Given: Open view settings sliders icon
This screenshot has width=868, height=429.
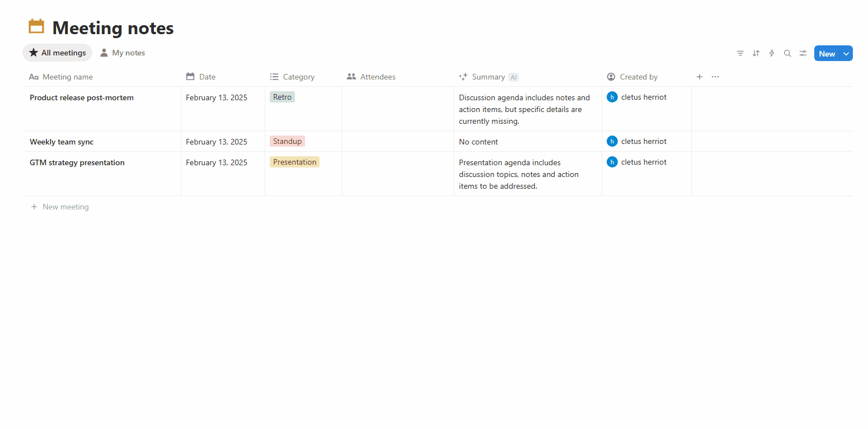Looking at the screenshot, I should tap(803, 53).
